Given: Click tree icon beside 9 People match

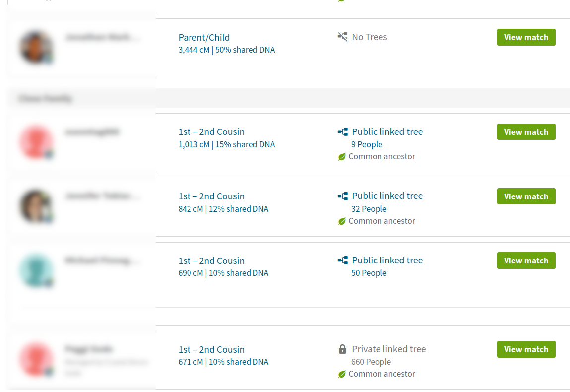Looking at the screenshot, I should [342, 132].
